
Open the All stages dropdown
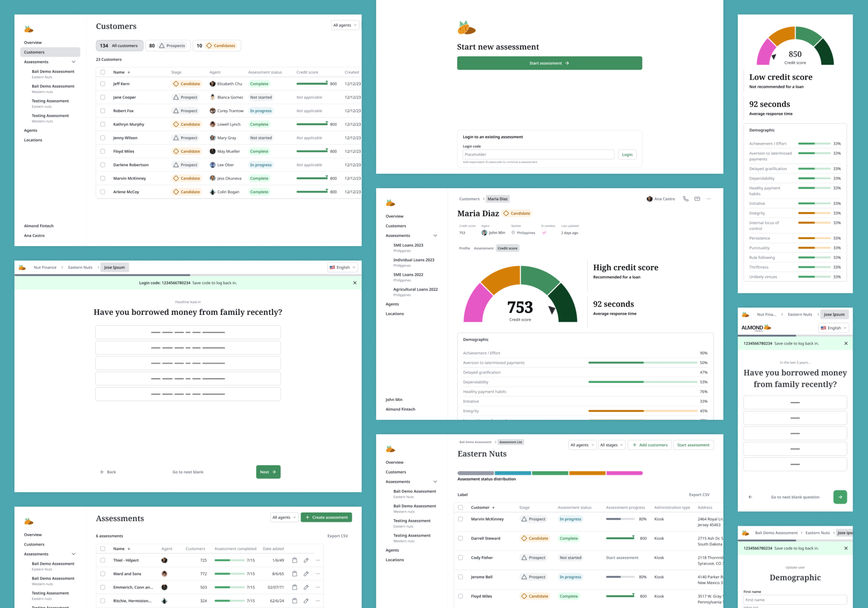[x=611, y=445]
